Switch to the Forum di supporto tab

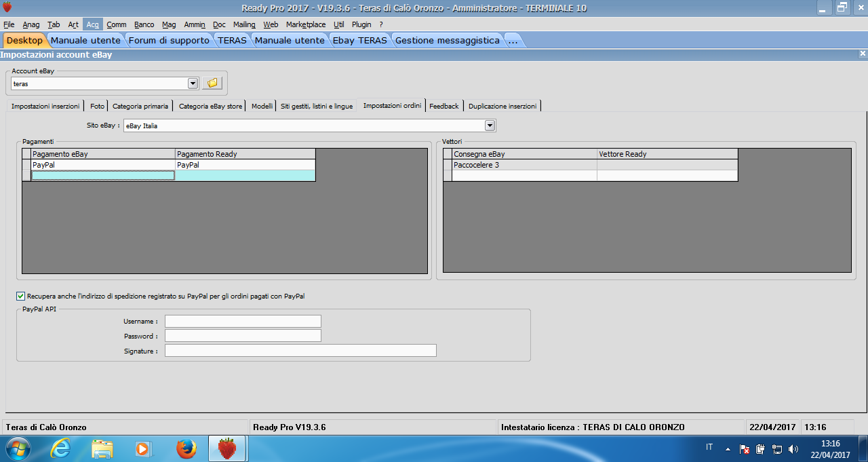(x=169, y=41)
